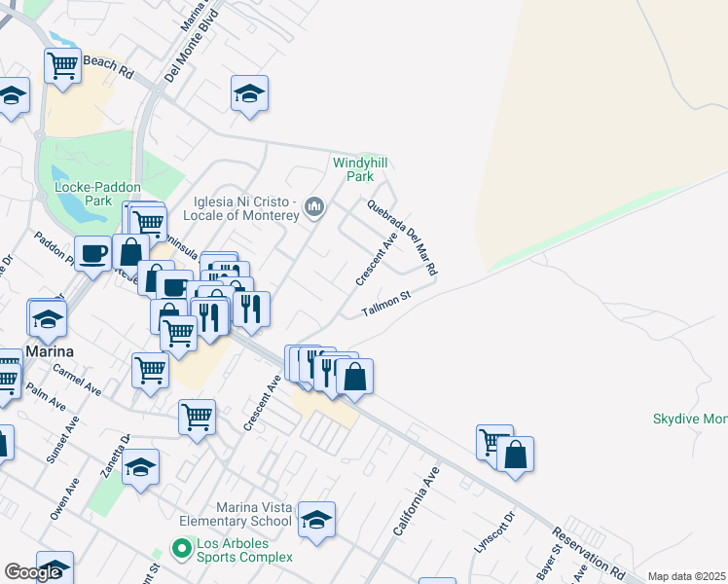Select the shopping bag marker east of California Ave

[x=516, y=456]
